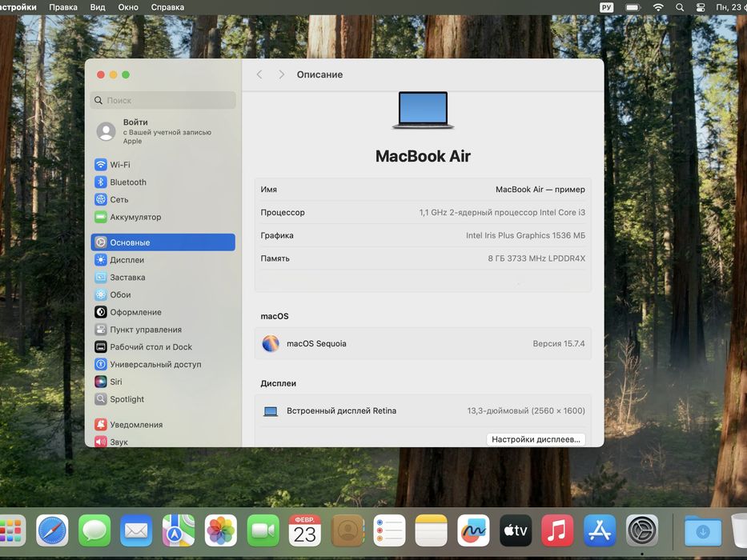Open Spotlight settings in sidebar
747x560 pixels.
point(163,399)
